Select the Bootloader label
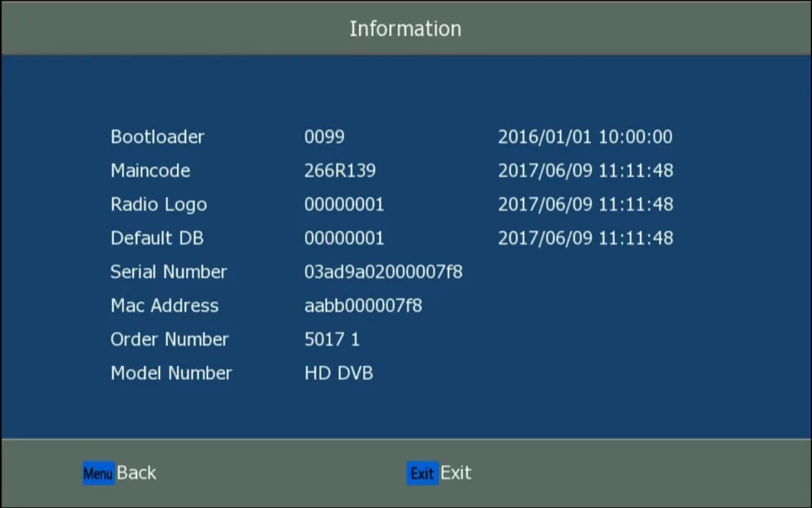This screenshot has width=812, height=508. pos(158,137)
